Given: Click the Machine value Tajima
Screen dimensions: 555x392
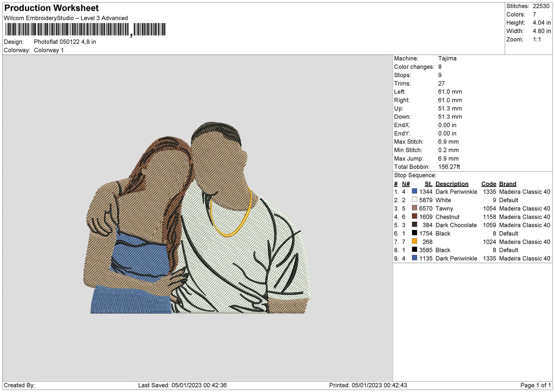Looking at the screenshot, I should coord(447,58).
